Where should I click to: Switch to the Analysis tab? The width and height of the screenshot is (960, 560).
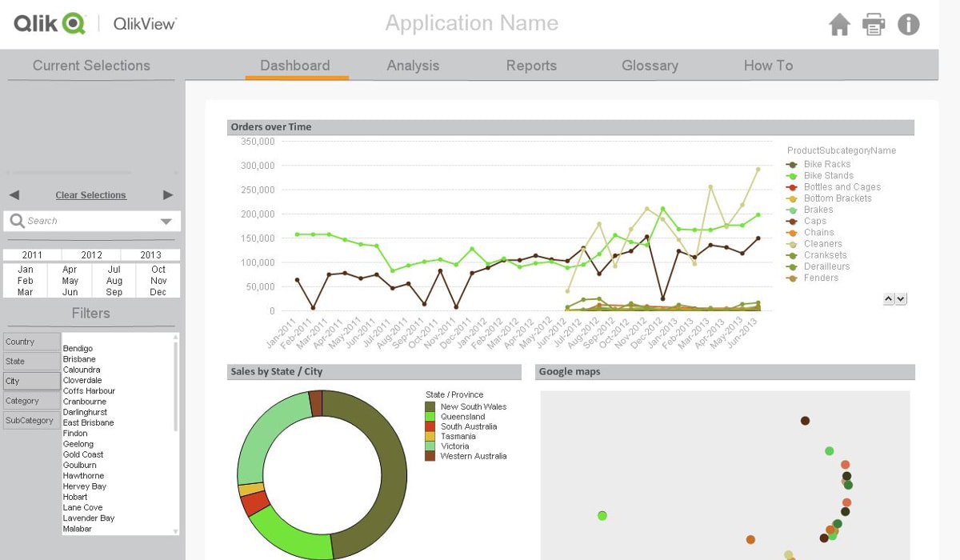point(413,66)
